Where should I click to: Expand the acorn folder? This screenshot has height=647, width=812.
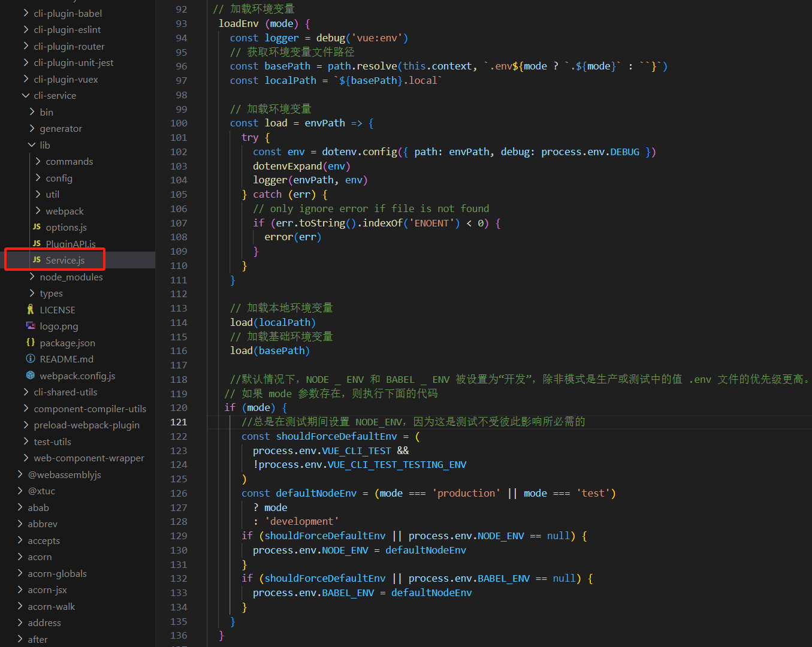pos(20,557)
